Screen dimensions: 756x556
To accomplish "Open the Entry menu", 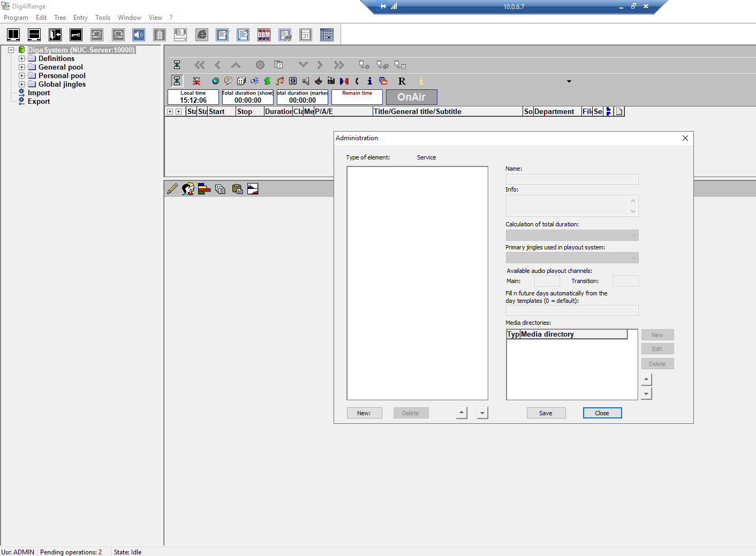I will coord(80,18).
